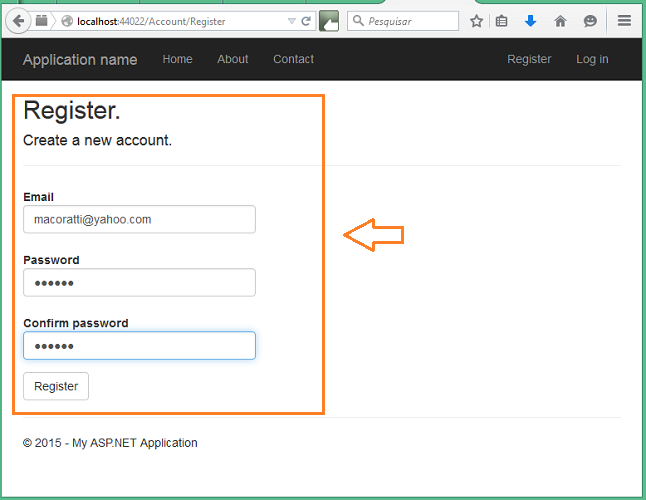646x500 pixels.
Task: Click the Password label text
Action: 51,260
